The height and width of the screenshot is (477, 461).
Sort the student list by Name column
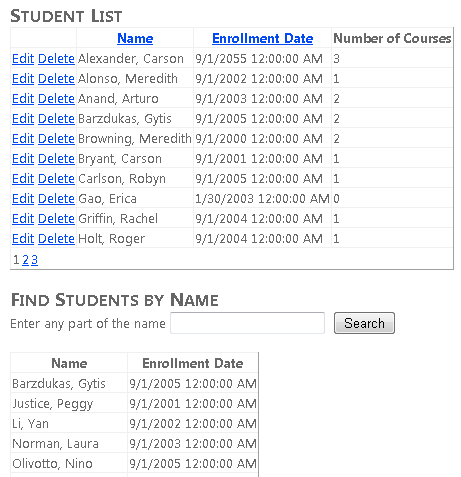[x=135, y=38]
